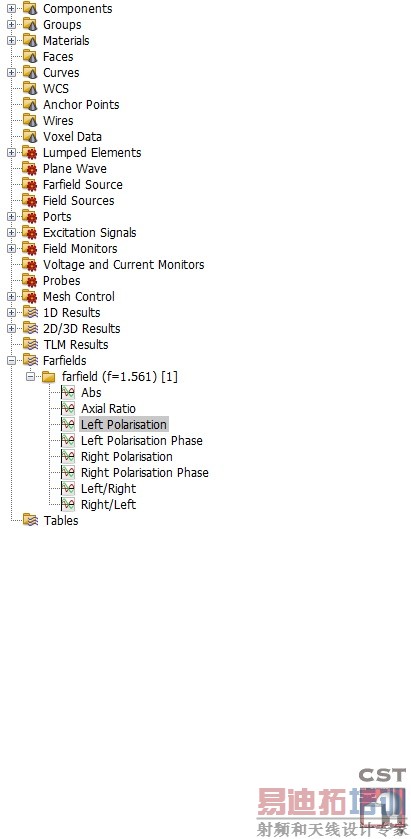Click the 1D Results folder icon

point(30,312)
